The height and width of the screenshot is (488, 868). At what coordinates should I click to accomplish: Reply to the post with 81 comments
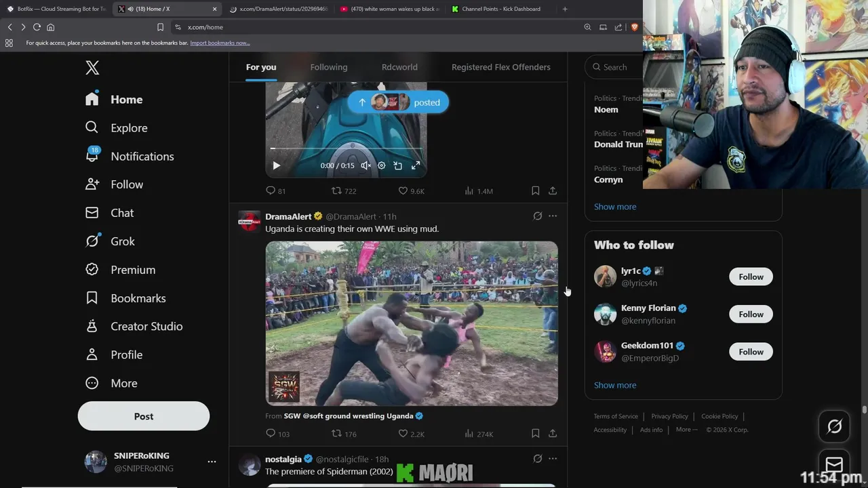(276, 191)
